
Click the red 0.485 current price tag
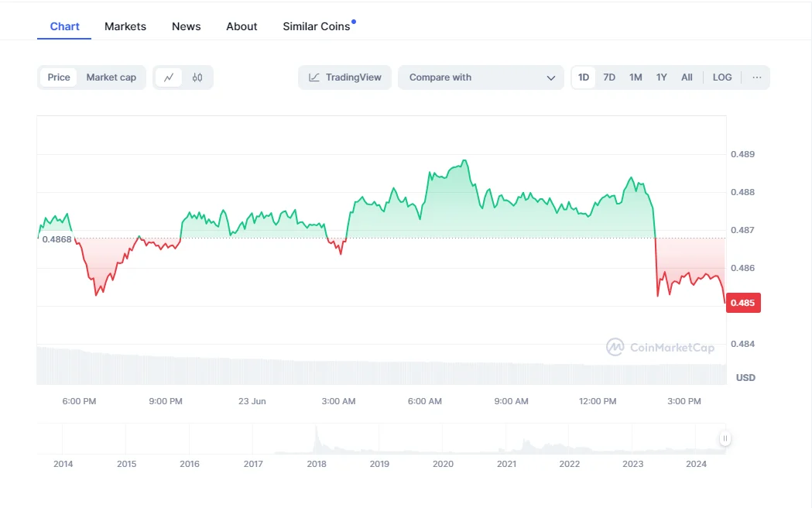point(743,303)
